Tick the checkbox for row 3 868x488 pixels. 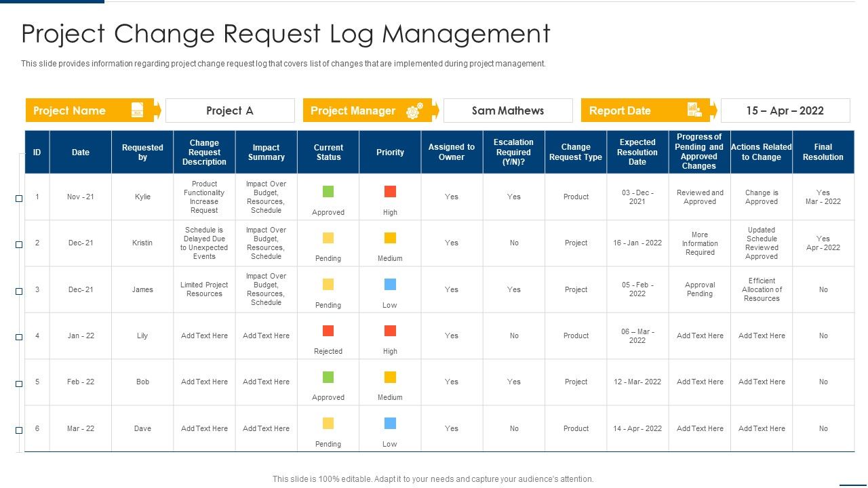click(x=19, y=291)
